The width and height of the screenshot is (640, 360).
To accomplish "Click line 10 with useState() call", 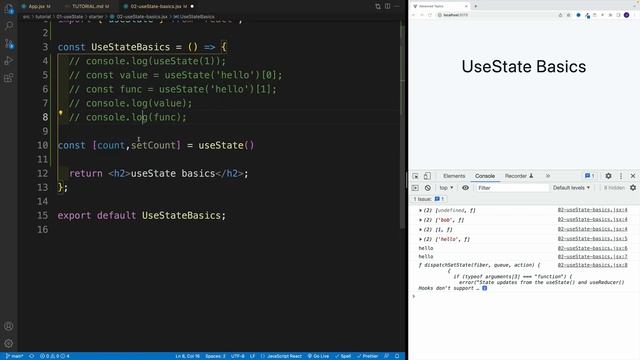I will [156, 145].
